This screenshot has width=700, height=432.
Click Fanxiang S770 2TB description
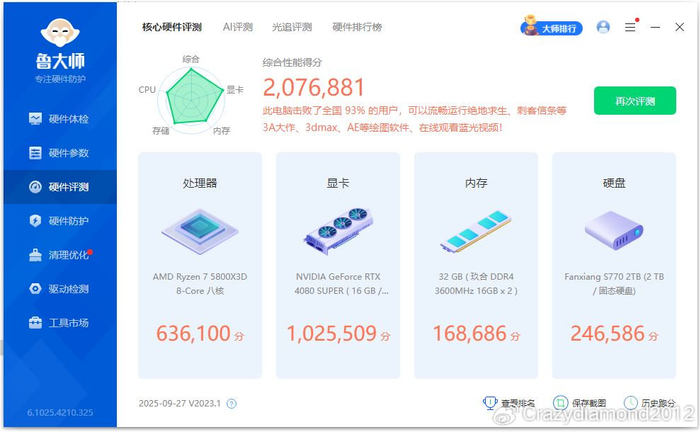pyautogui.click(x=614, y=284)
